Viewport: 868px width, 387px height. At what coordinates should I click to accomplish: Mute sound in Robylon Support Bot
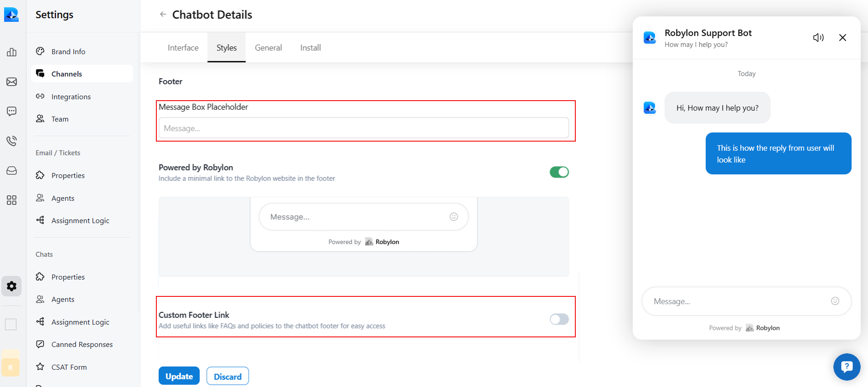pyautogui.click(x=818, y=38)
